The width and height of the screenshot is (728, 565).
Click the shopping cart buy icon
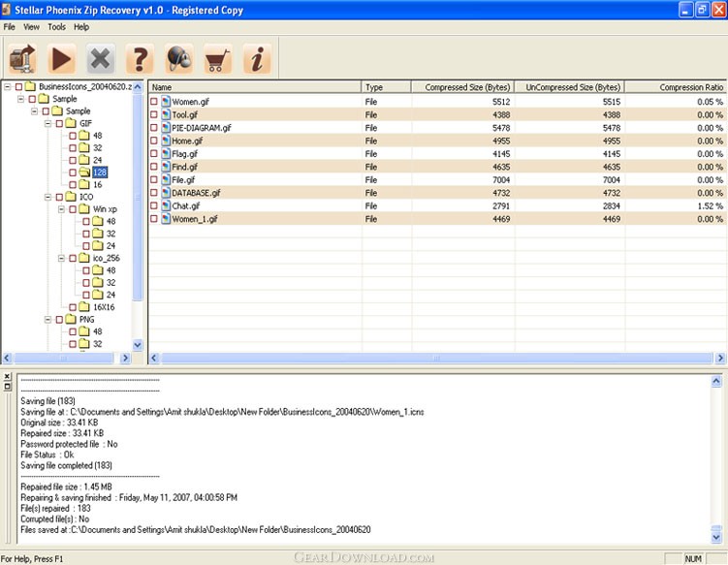coord(218,58)
